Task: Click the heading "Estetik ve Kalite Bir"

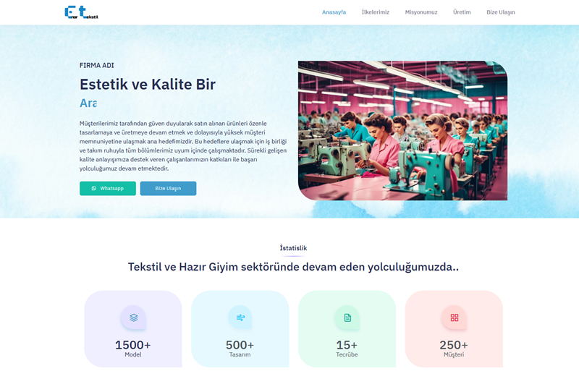Action: [148, 84]
